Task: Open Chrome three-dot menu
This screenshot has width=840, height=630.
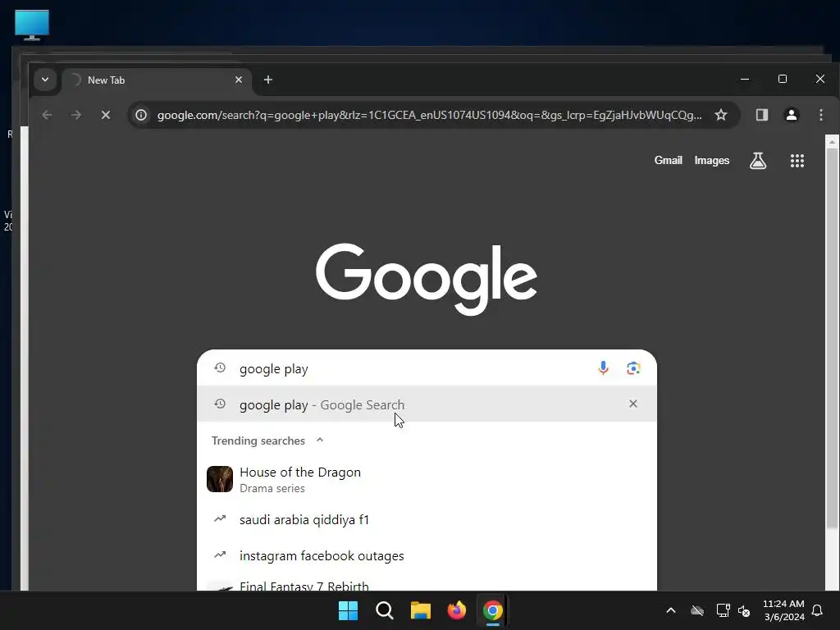Action: point(820,115)
